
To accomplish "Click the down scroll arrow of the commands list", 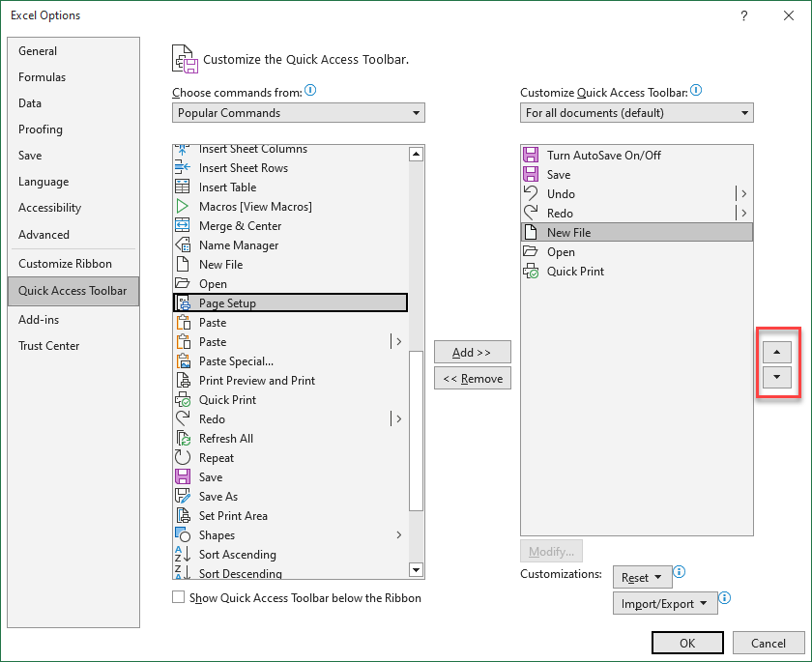I will click(417, 570).
